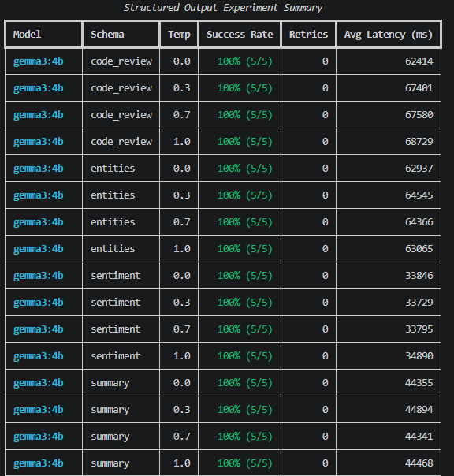Click latency value 64366
This screenshot has width=454, height=476.
pyautogui.click(x=419, y=222)
